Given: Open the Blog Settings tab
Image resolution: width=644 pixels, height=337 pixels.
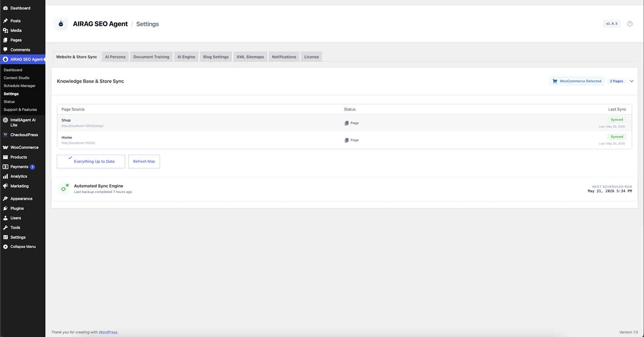Looking at the screenshot, I should (216, 57).
